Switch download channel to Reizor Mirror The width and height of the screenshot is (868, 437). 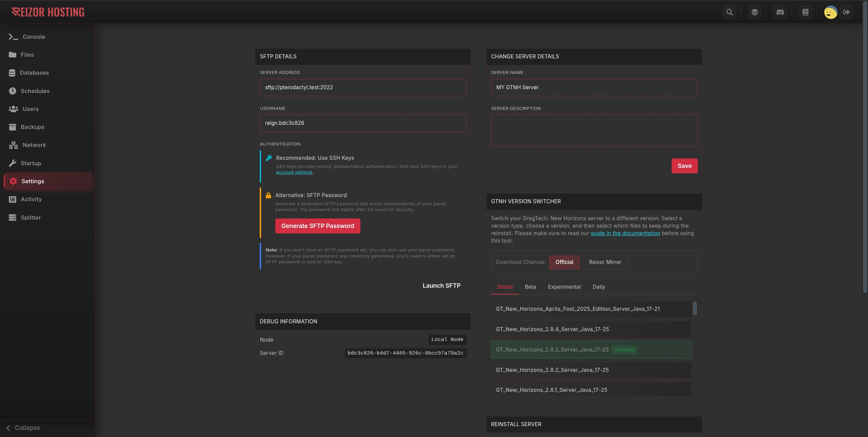click(x=605, y=262)
